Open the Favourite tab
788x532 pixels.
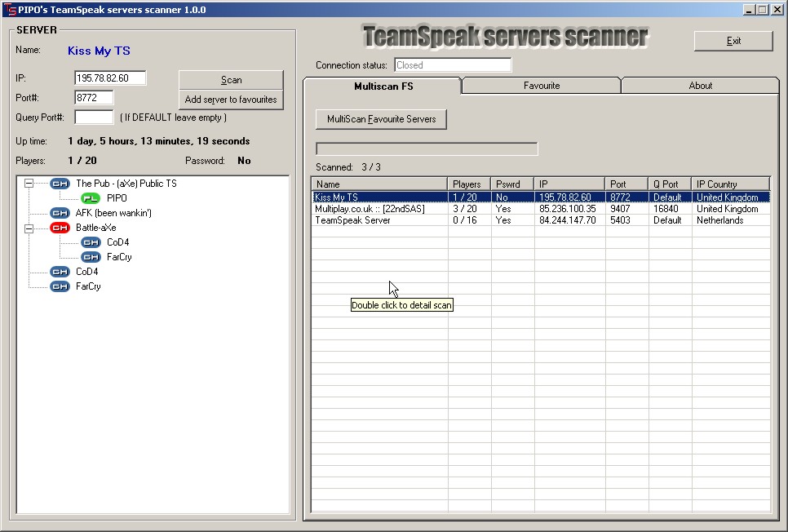542,86
